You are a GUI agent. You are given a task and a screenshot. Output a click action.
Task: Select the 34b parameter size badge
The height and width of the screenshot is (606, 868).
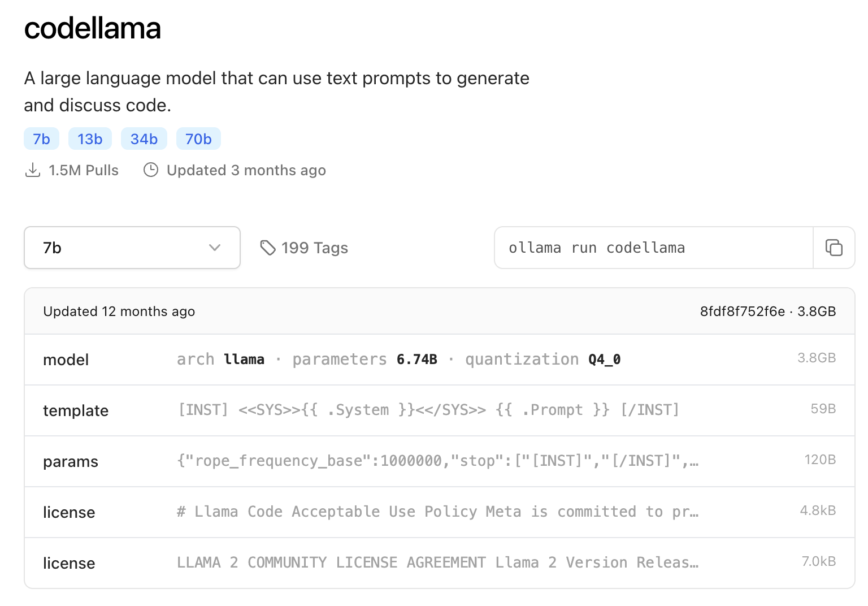pyautogui.click(x=144, y=138)
